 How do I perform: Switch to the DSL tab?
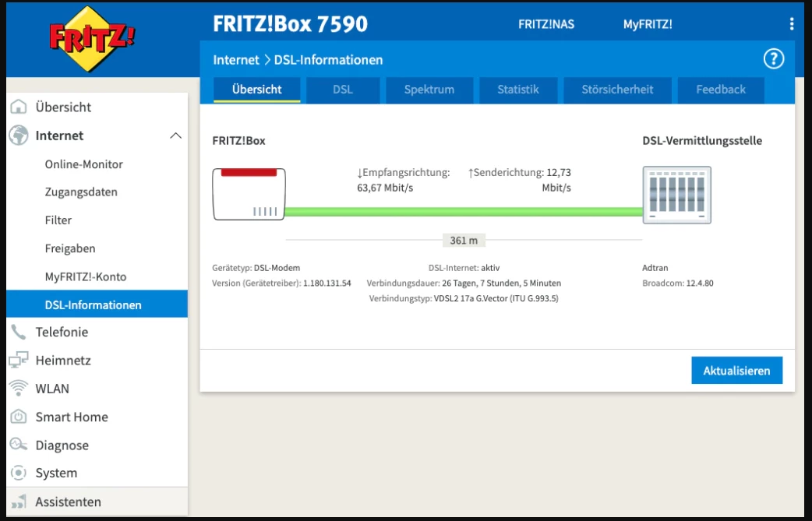(343, 90)
